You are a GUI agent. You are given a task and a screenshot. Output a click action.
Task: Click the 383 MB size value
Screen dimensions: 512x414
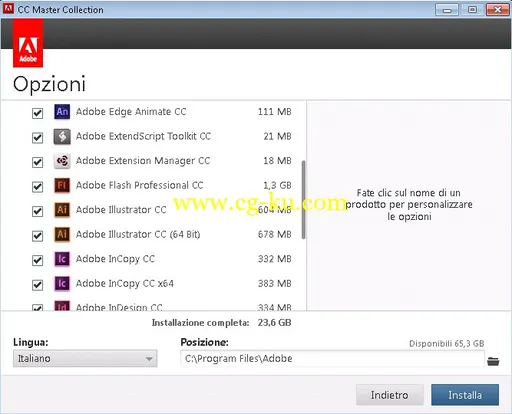point(275,283)
